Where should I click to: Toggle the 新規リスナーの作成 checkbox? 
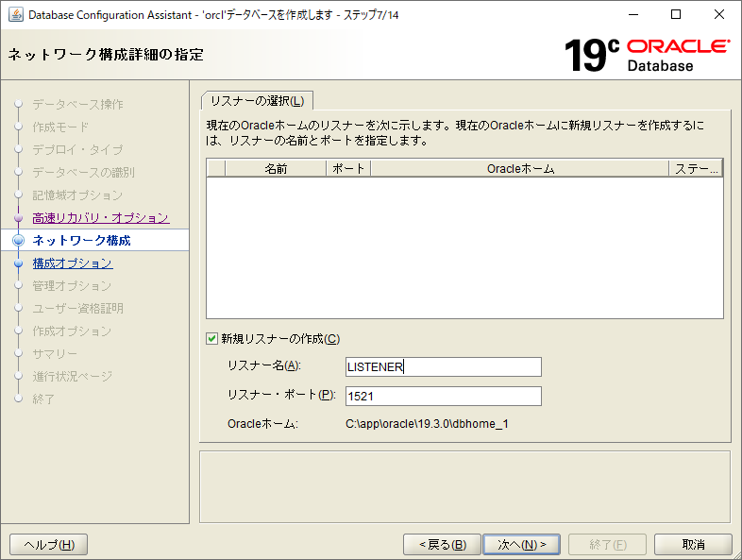[x=211, y=339]
